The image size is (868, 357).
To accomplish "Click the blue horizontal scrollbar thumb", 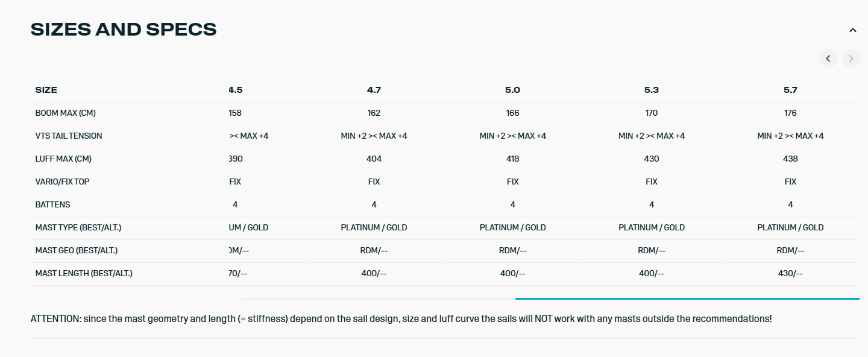I will pyautogui.click(x=687, y=299).
